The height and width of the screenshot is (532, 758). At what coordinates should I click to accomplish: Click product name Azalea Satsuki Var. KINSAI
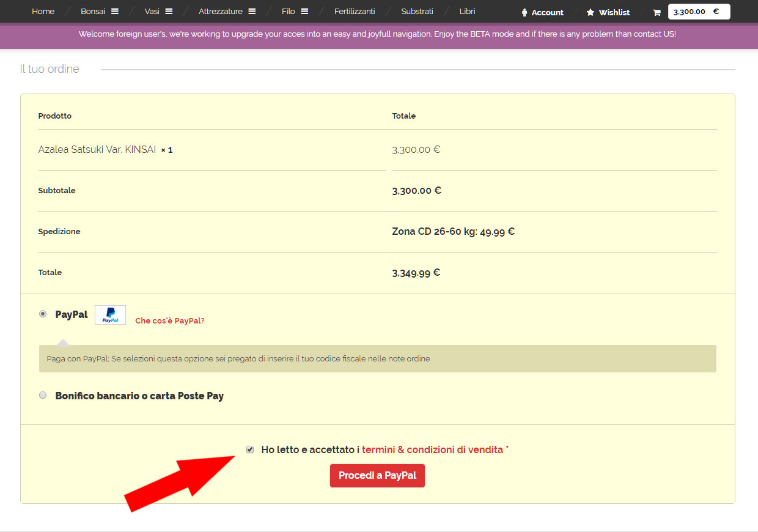pyautogui.click(x=97, y=149)
